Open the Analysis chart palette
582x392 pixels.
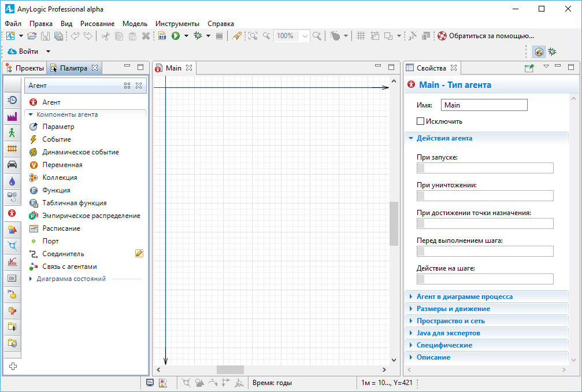(x=12, y=262)
